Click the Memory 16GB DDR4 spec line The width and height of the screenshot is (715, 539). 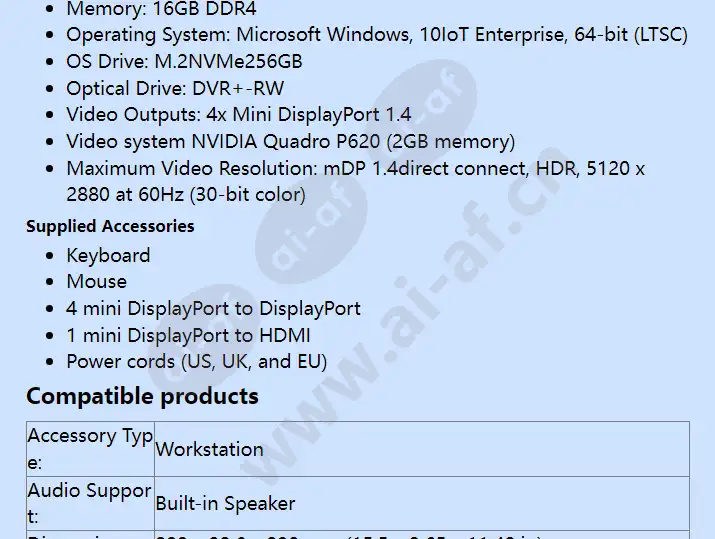(161, 9)
